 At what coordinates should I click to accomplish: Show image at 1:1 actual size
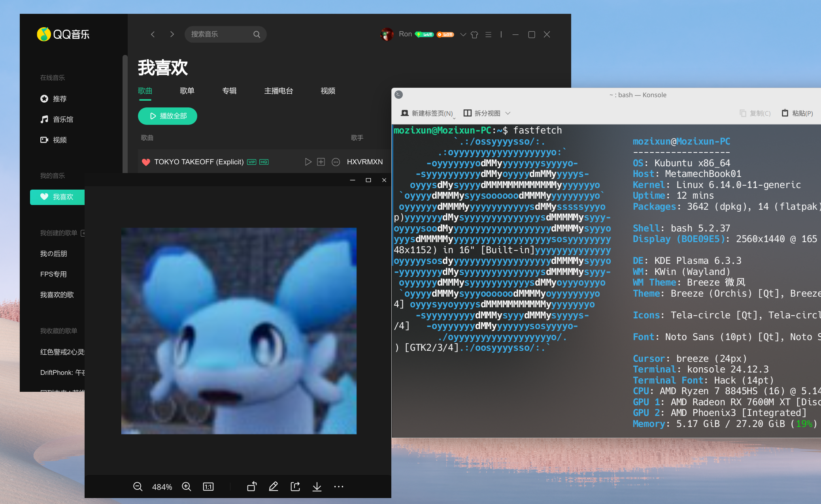click(208, 487)
